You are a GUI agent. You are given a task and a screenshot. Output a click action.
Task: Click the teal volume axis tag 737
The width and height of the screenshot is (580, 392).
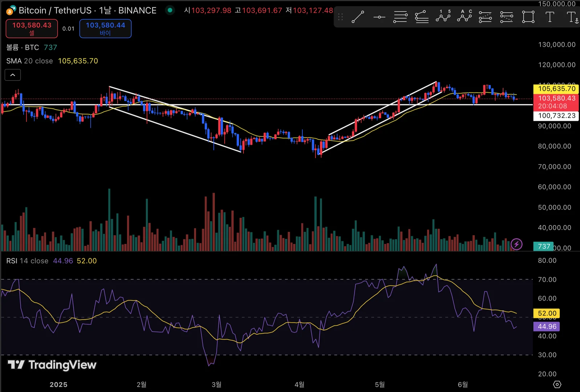[543, 246]
